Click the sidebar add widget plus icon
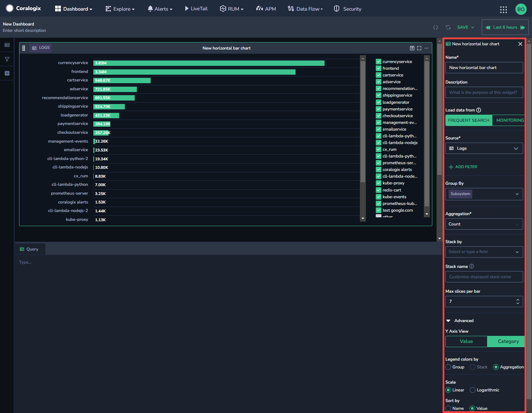Viewport: 532px width, 413px height. pyautogui.click(x=7, y=73)
